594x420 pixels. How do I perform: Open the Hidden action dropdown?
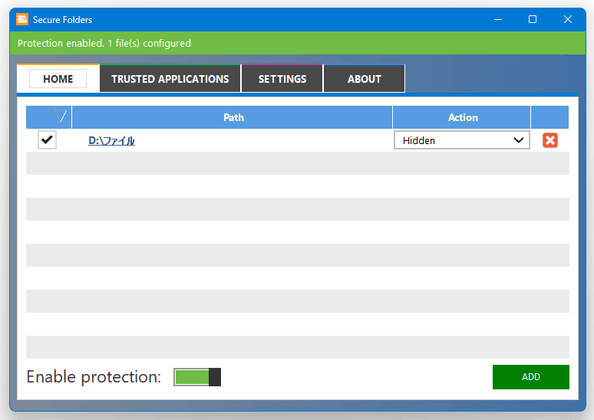[x=461, y=140]
